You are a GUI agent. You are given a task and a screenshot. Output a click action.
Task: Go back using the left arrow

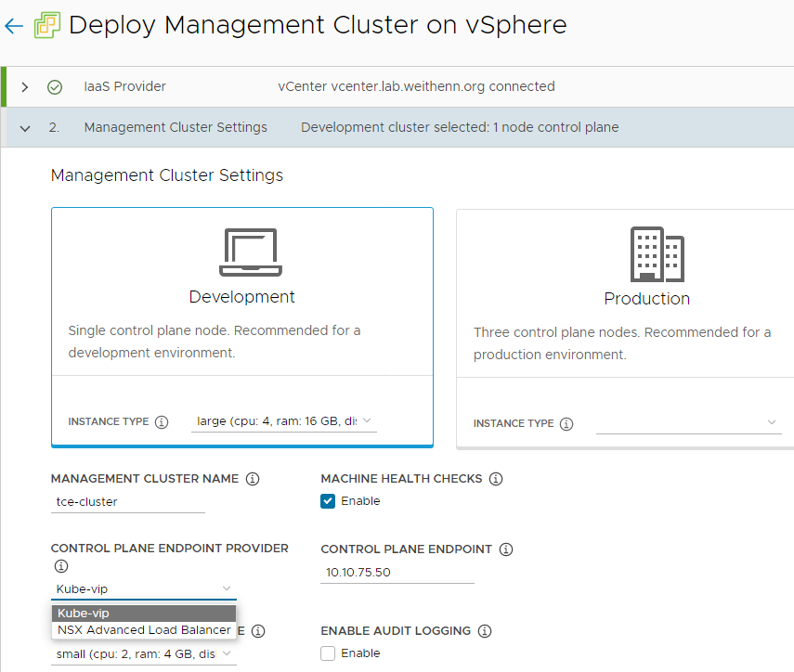pyautogui.click(x=14, y=26)
